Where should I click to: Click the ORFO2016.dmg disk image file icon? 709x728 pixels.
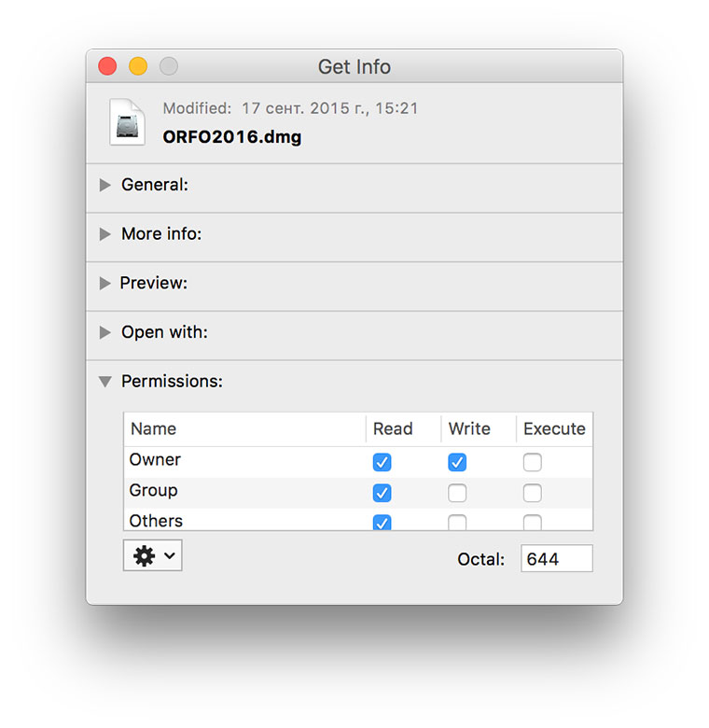[x=127, y=122]
